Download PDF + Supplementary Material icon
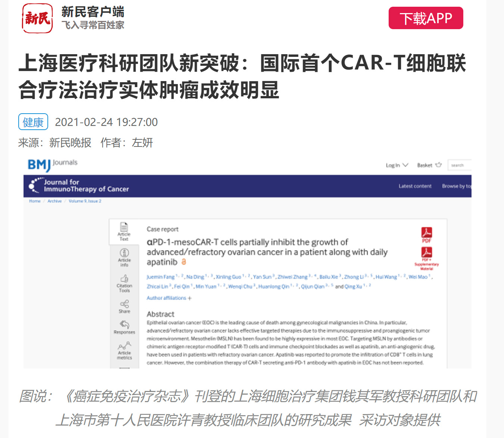This screenshot has height=438, width=504. click(x=426, y=252)
